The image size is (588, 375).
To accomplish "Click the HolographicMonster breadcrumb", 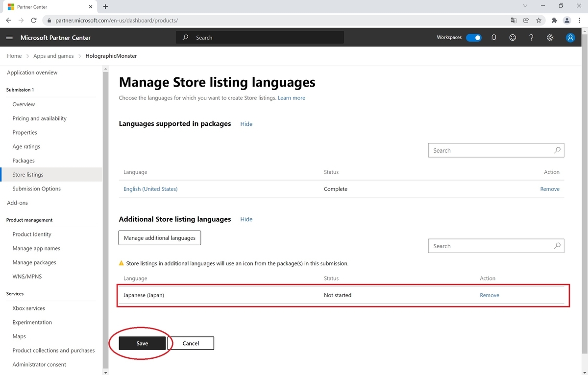I will 111,56.
